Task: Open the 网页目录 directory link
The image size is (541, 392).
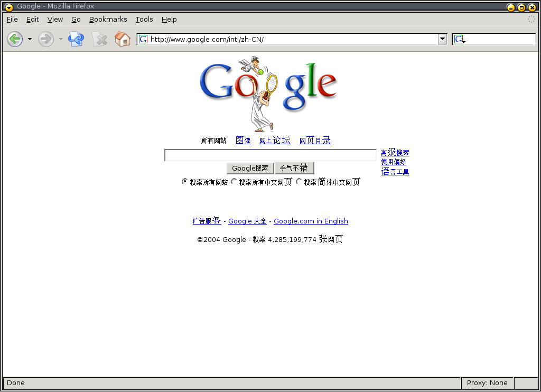Action: pos(315,140)
